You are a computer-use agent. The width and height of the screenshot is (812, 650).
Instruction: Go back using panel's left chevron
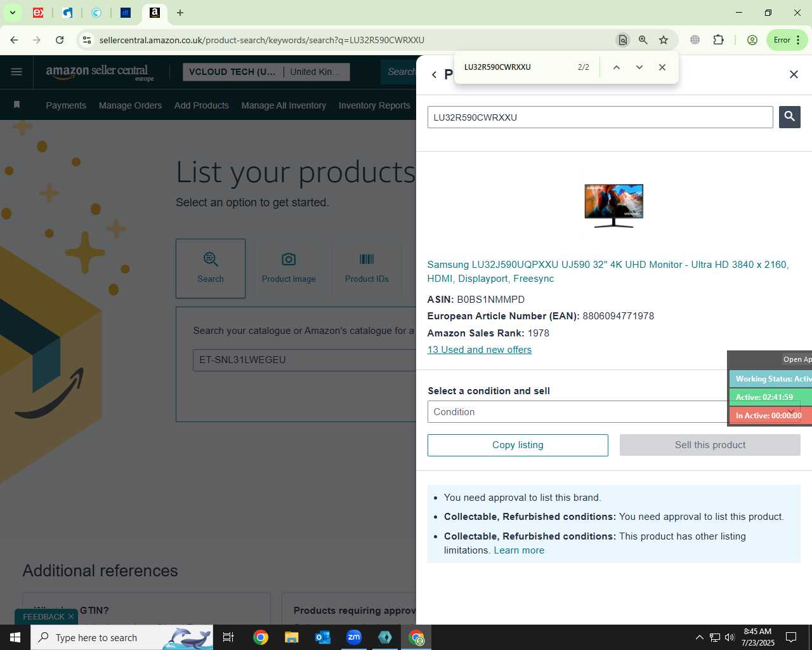434,75
